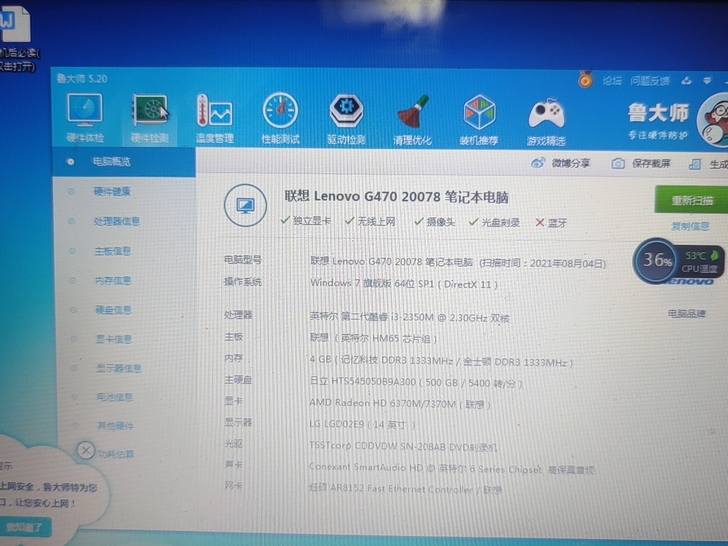Image resolution: width=728 pixels, height=546 pixels.
Task: Click the round computer monitor icon
Action: [x=245, y=205]
